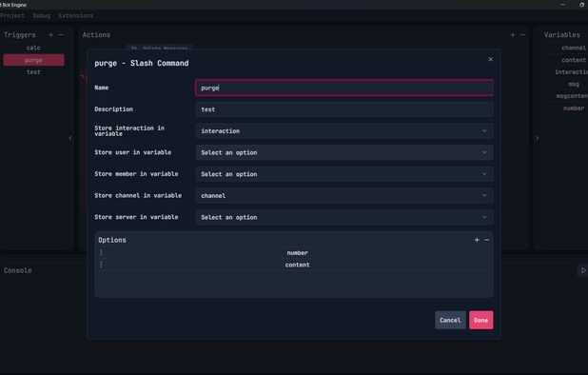Select the msgcontent variable

tap(572, 96)
